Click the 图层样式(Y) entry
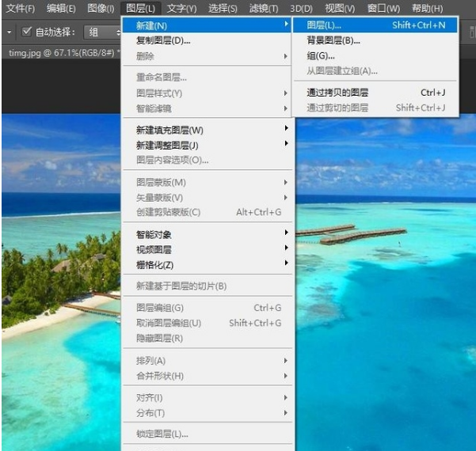Image resolution: width=476 pixels, height=451 pixels. [207, 93]
